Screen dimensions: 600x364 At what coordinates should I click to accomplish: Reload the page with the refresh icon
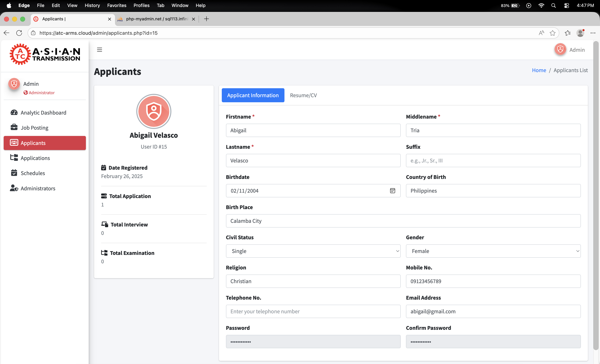coord(19,33)
